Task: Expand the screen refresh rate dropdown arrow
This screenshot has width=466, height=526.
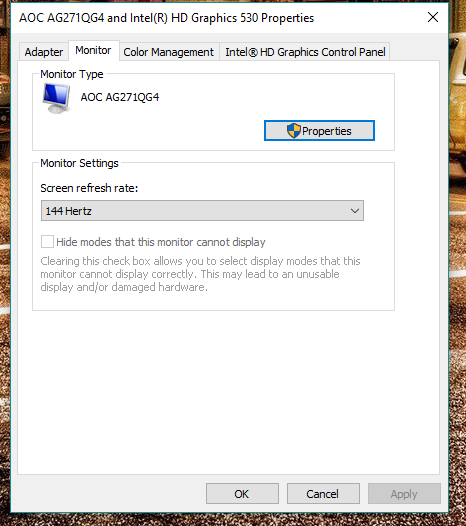Action: [355, 211]
